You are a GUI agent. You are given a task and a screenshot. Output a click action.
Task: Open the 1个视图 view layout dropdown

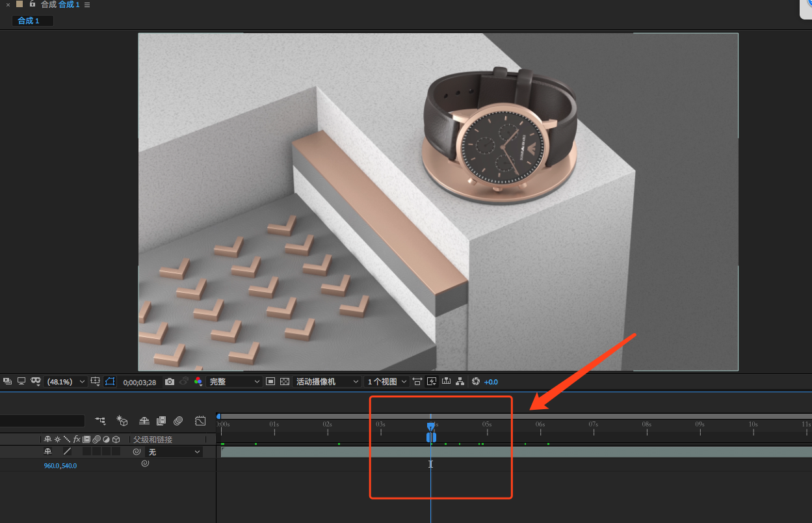point(386,382)
